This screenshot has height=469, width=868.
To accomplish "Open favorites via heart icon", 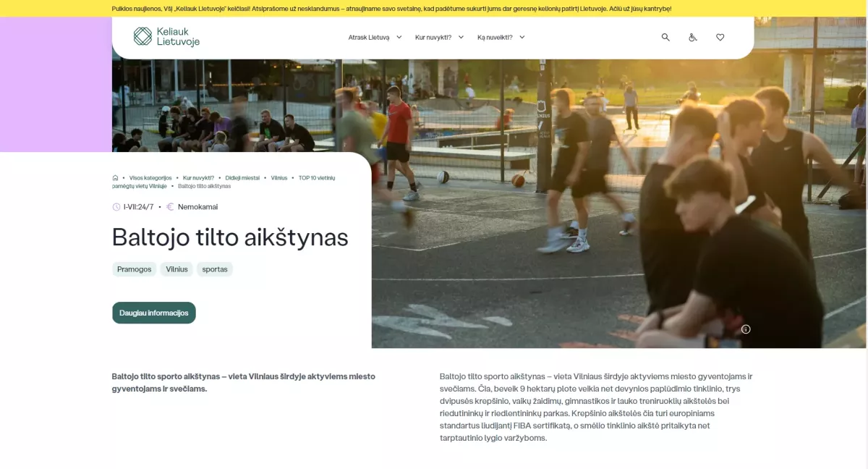I will (x=720, y=37).
